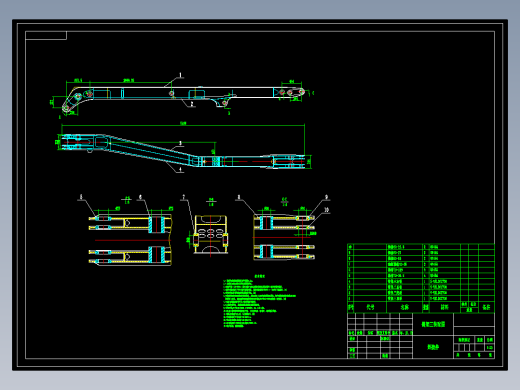Select overall length dimension above plan view

(x=183, y=124)
